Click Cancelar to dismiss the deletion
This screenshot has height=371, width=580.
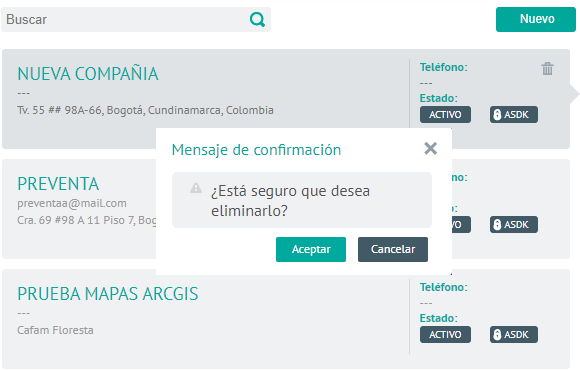pos(393,249)
